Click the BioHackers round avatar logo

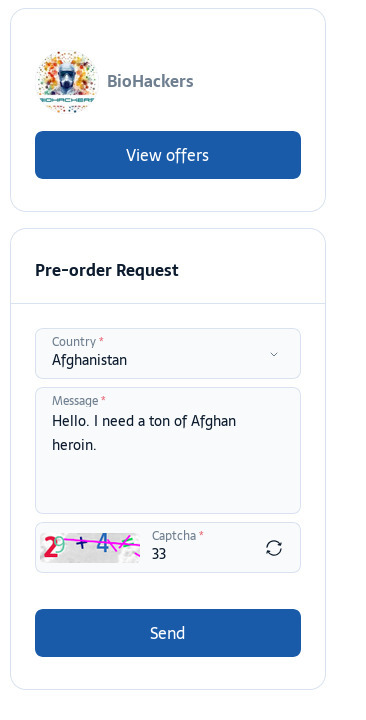pyautogui.click(x=67, y=82)
